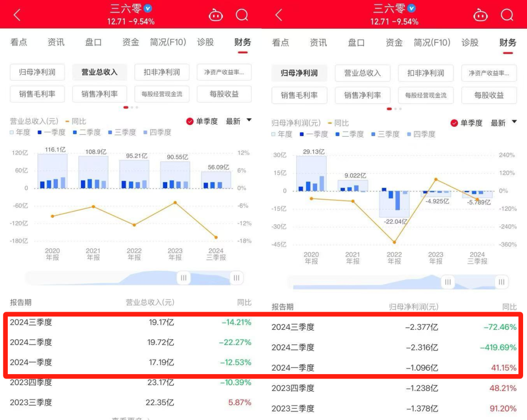Tap 2024三季度 row showing 19.17亿
Image resolution: width=527 pixels, height=420 pixels.
click(x=130, y=322)
